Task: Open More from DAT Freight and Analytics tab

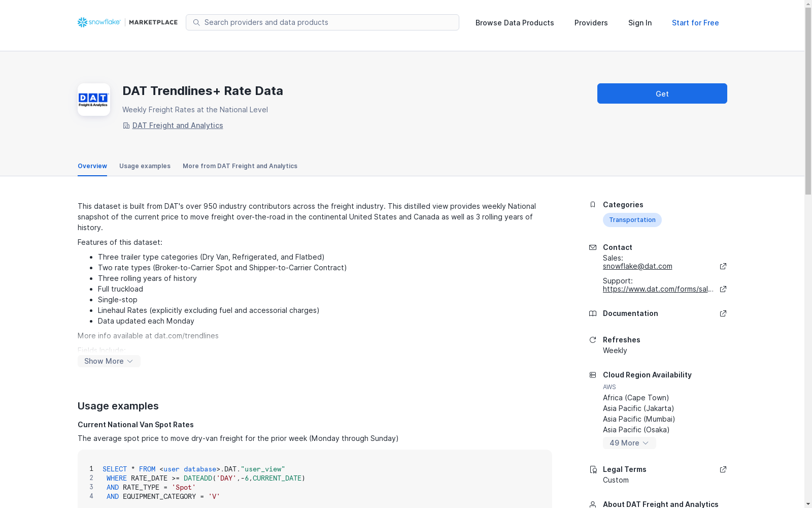Action: [x=240, y=166]
